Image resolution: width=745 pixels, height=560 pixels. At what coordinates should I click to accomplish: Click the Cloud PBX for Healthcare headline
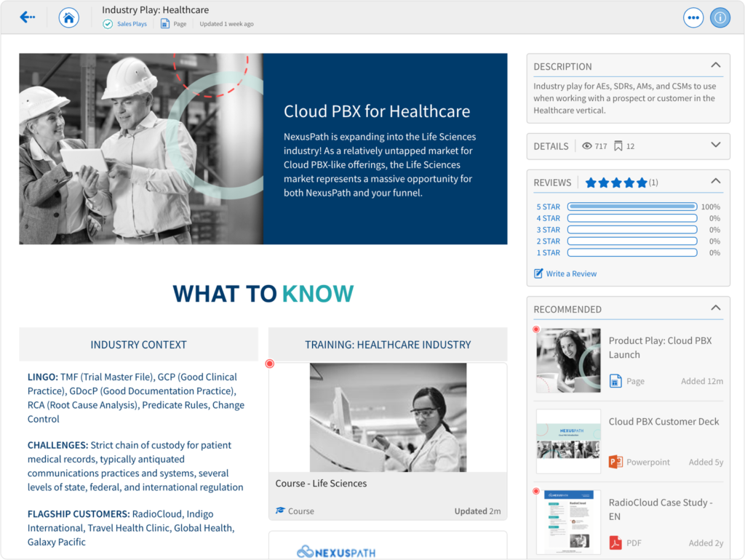coord(377,111)
